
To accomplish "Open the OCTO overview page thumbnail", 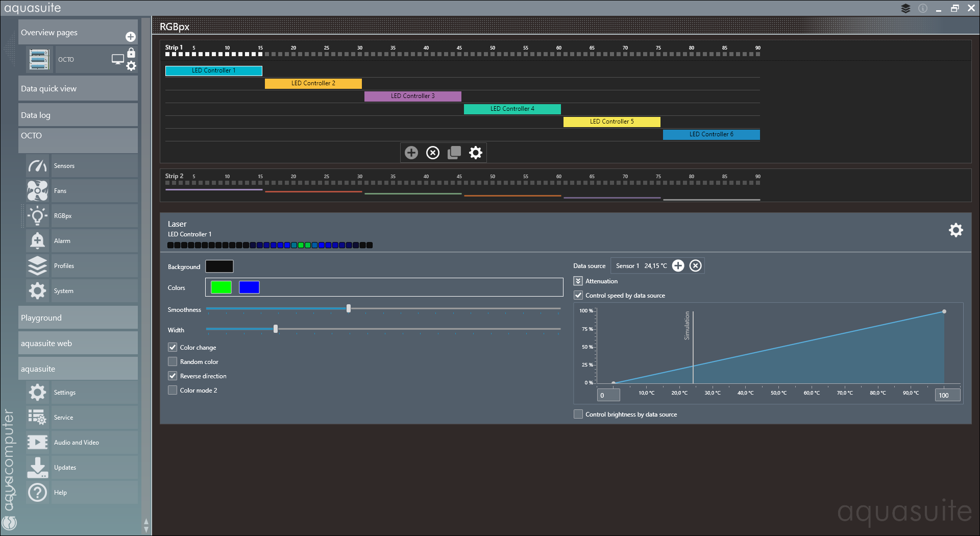I will pos(39,60).
